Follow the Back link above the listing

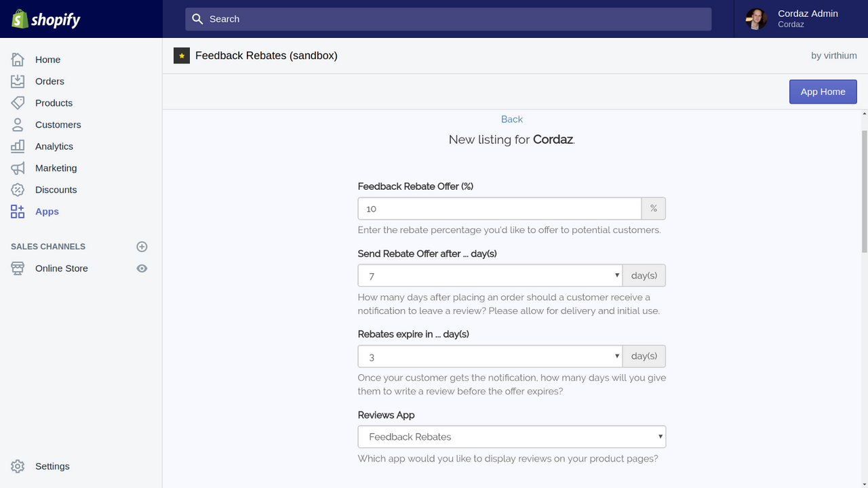(x=511, y=119)
